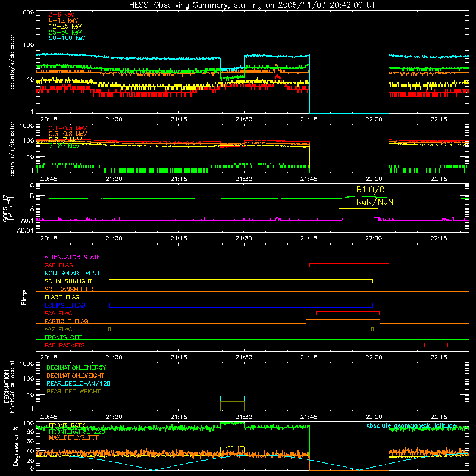Select the ECLIPSE_FLAG label
This screenshot has width=476, height=476.
65,305
